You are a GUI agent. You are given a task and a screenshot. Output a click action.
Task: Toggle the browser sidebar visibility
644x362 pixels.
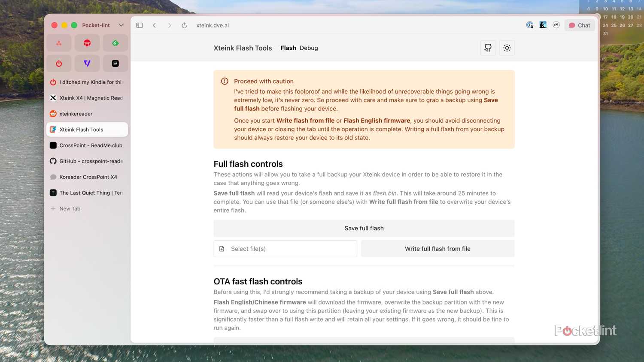click(140, 25)
